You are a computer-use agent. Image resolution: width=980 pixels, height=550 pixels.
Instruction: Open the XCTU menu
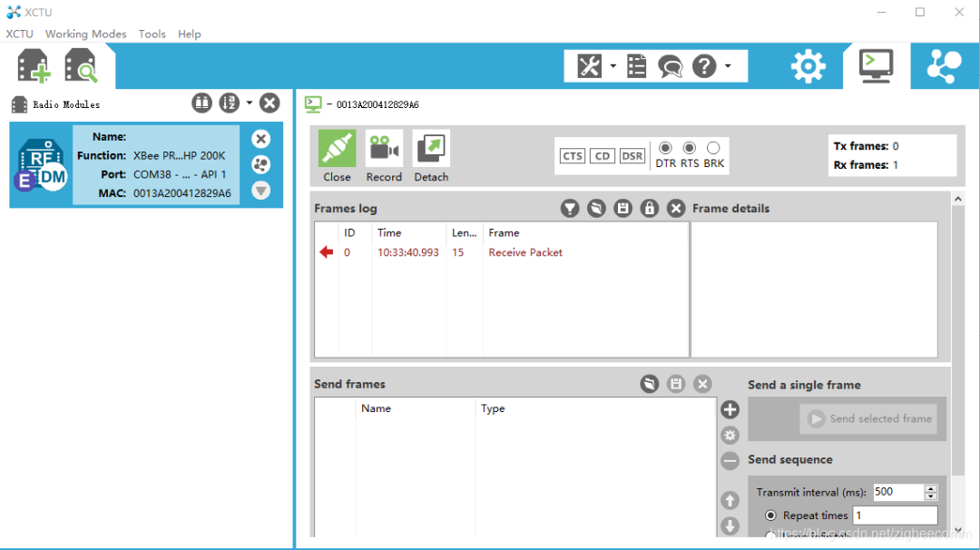[x=19, y=34]
